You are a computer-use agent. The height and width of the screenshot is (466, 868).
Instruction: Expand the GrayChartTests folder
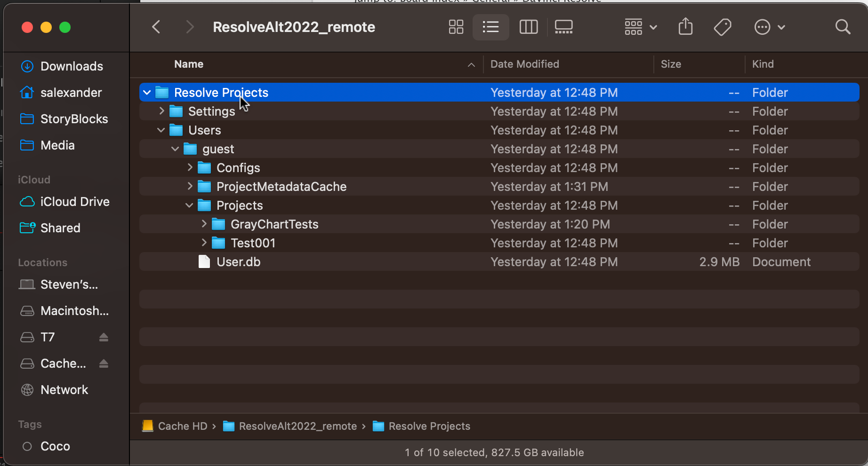tap(204, 224)
